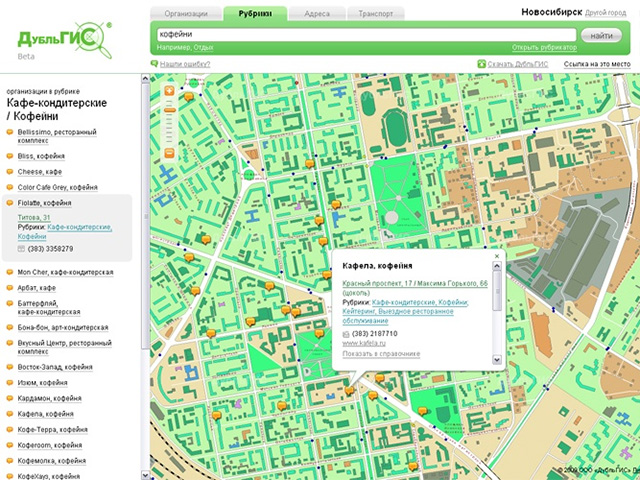The height and width of the screenshot is (480, 640).
Task: Click popup Кейтеринг, Выездное ресторанное обслуживание link
Action: tap(398, 316)
